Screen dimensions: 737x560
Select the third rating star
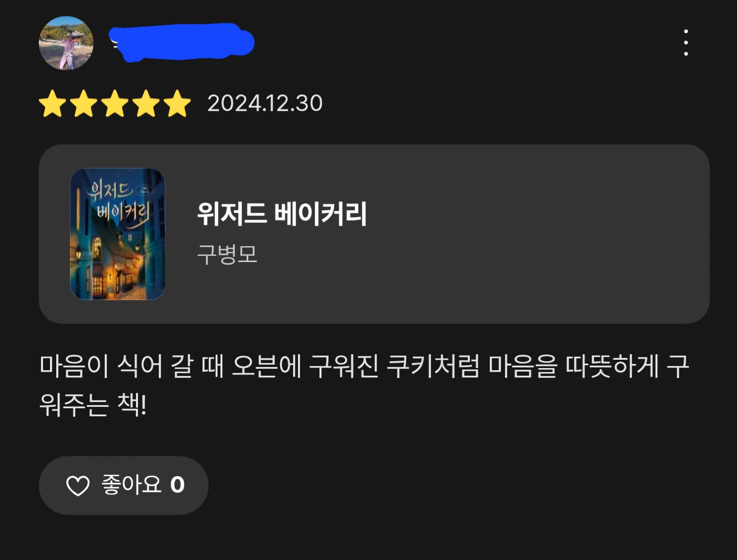point(115,103)
